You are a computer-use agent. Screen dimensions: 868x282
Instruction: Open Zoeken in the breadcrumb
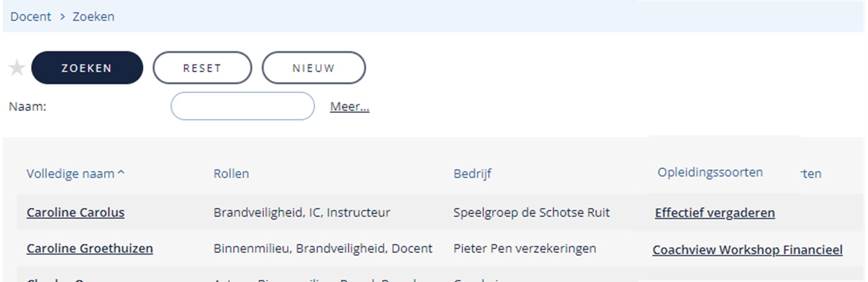(93, 17)
